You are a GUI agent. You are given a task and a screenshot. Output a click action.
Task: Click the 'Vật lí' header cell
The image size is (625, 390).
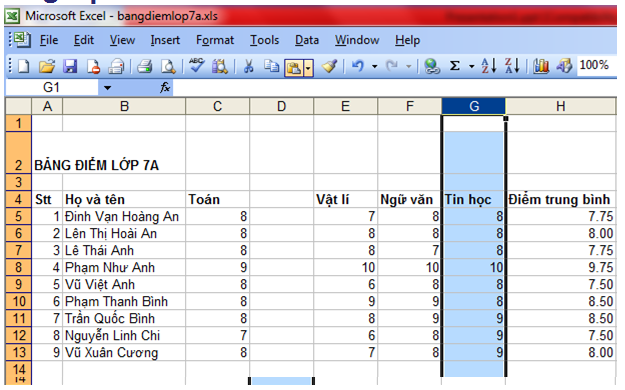coord(346,199)
